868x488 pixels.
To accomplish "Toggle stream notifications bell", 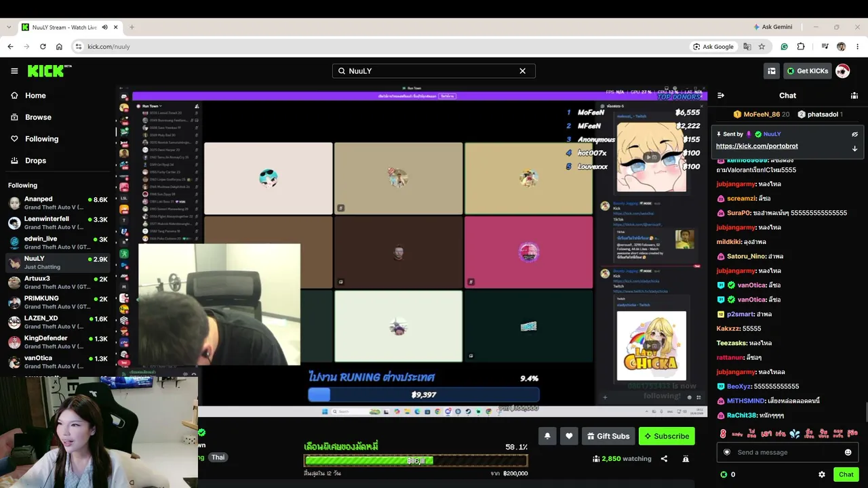I will click(x=547, y=436).
